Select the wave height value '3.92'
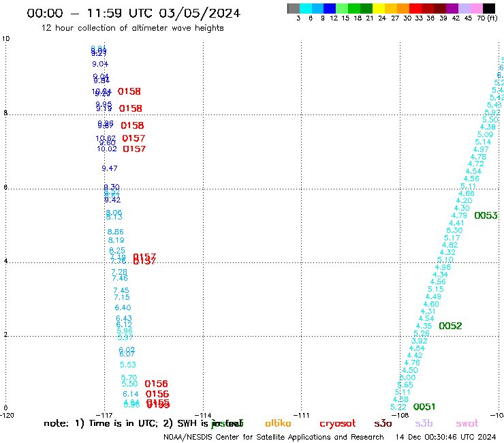The height and width of the screenshot is (443, 504). tap(420, 341)
